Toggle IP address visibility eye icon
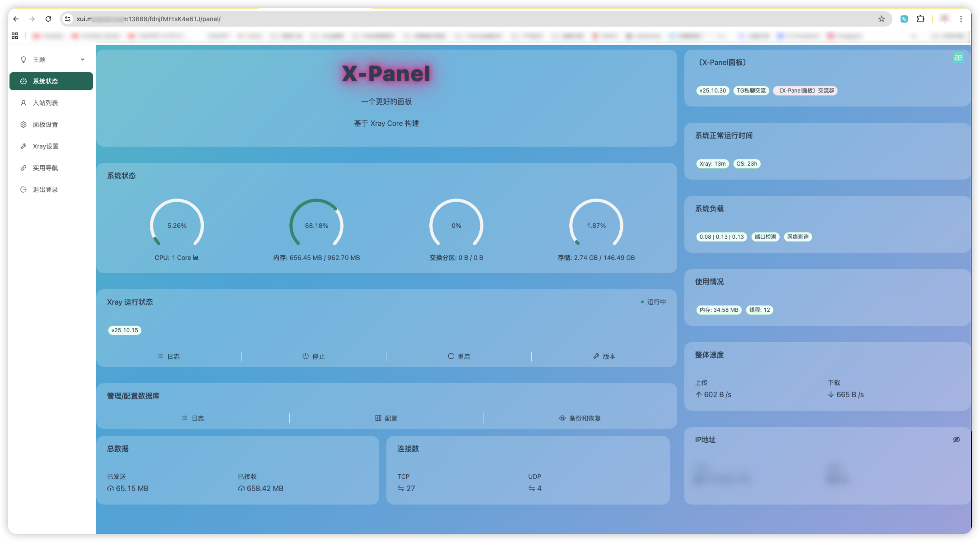Viewport: 980px width, 542px height. [x=956, y=440]
